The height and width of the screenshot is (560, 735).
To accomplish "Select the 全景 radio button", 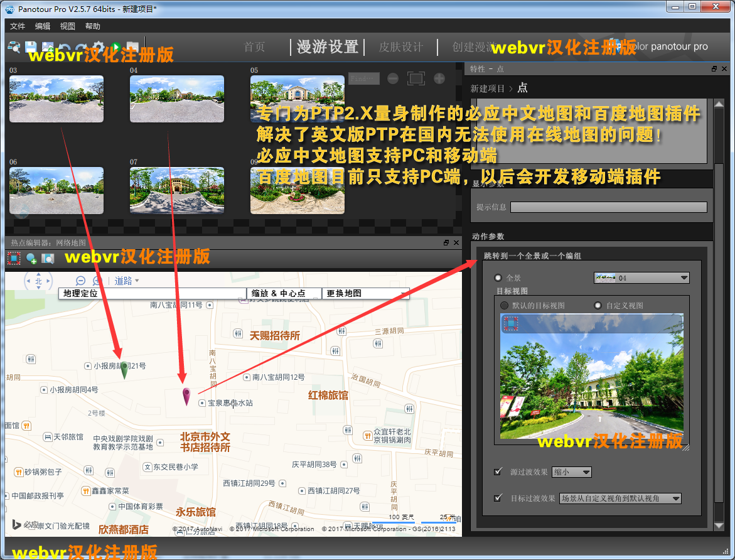I will pos(498,277).
